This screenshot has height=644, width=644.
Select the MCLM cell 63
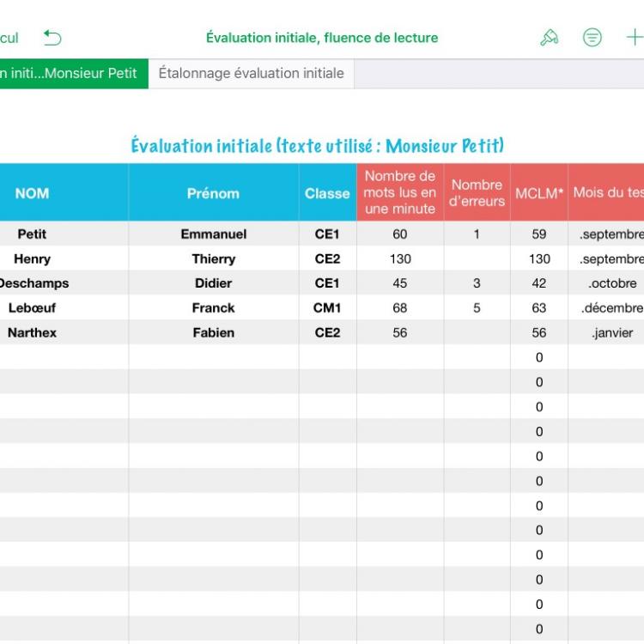pyautogui.click(x=539, y=307)
